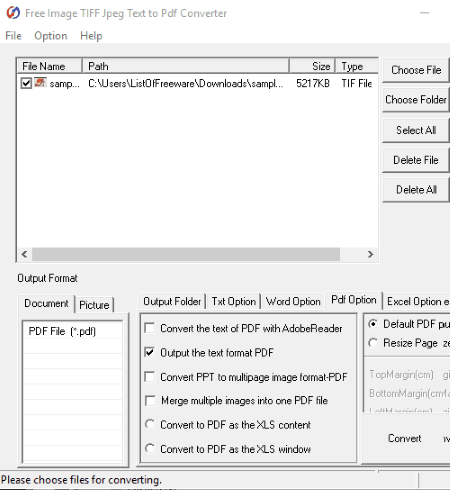
Task: Open the Option menu
Action: point(51,36)
